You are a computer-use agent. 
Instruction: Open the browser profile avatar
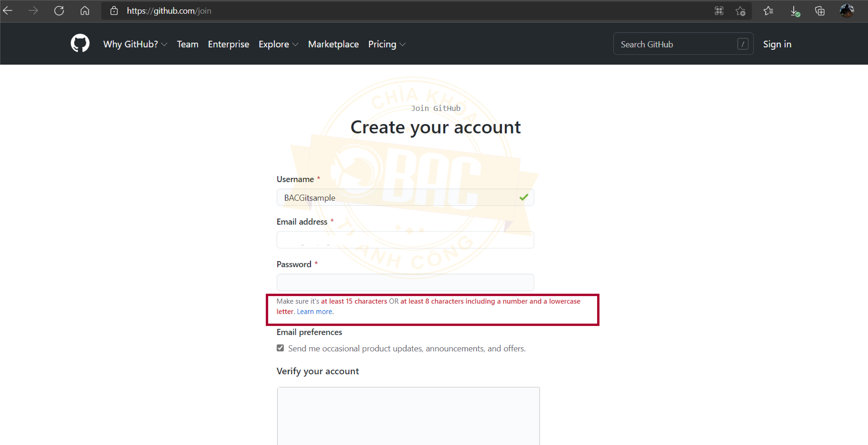pyautogui.click(x=847, y=11)
